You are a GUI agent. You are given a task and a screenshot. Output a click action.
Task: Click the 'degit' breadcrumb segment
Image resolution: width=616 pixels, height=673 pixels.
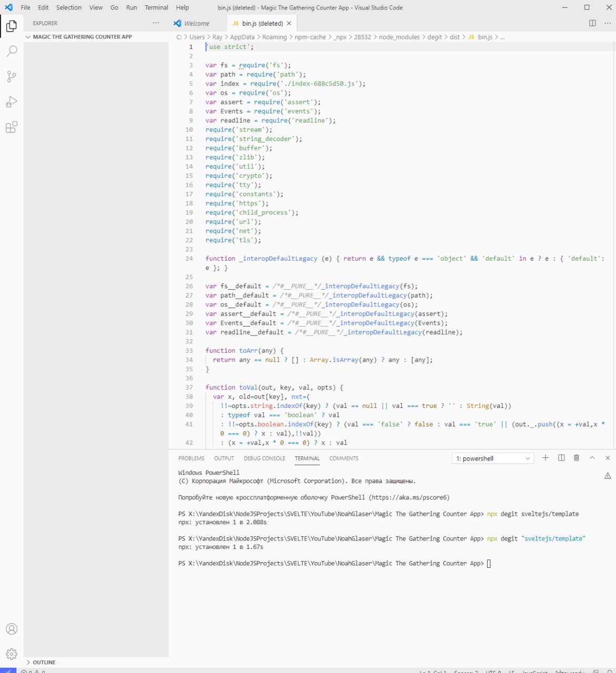[x=435, y=37]
